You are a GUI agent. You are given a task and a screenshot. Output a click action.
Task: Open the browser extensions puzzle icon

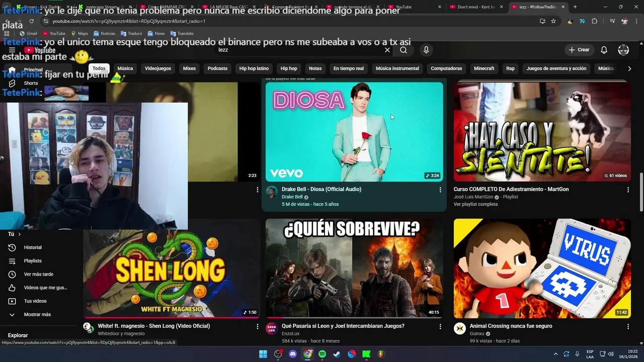pyautogui.click(x=595, y=21)
